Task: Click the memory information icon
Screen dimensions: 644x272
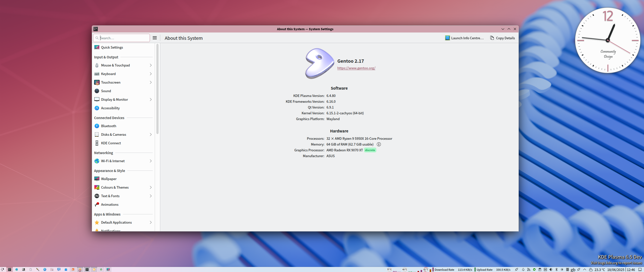Action: point(379,144)
